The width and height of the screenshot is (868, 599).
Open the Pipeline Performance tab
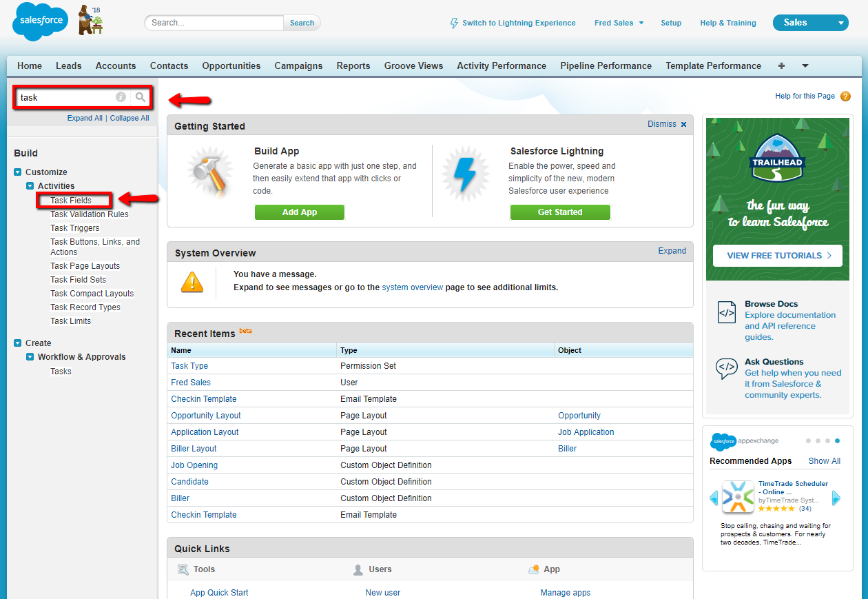point(606,66)
